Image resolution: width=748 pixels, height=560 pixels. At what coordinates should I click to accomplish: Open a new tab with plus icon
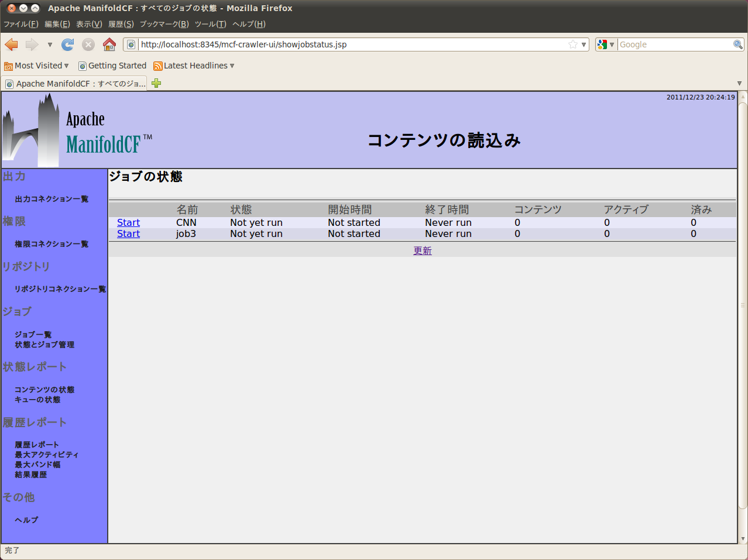[156, 83]
